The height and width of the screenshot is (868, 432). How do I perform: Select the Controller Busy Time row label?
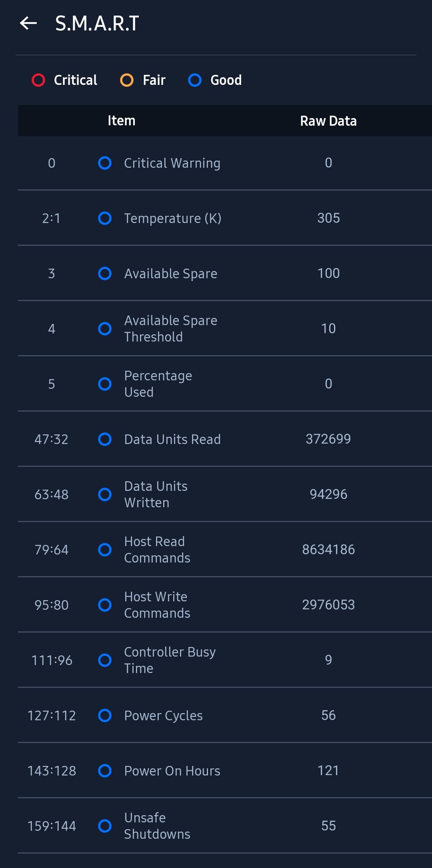[x=170, y=660]
